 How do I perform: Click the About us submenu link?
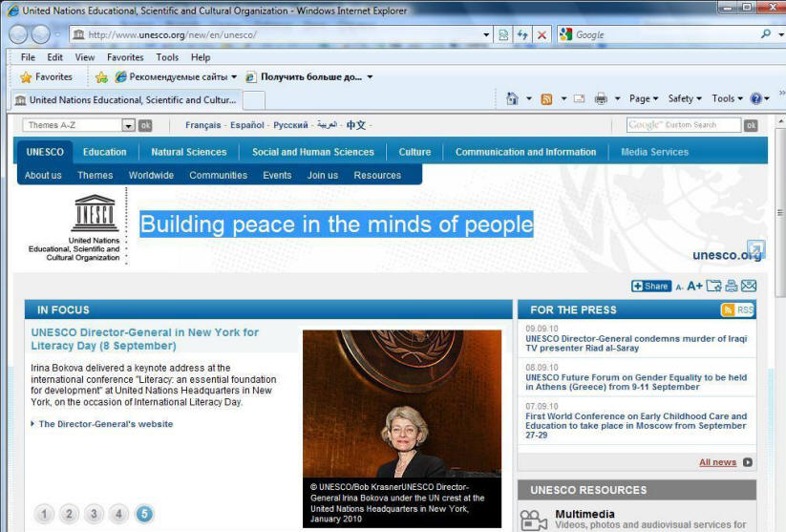[x=43, y=176]
